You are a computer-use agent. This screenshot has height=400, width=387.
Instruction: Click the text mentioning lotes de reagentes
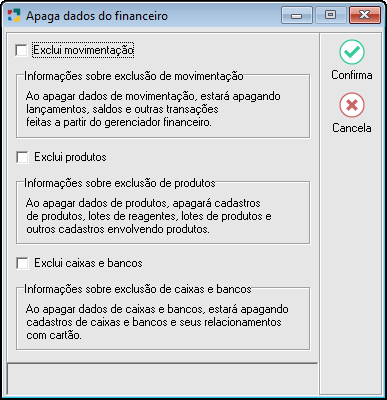pyautogui.click(x=132, y=216)
